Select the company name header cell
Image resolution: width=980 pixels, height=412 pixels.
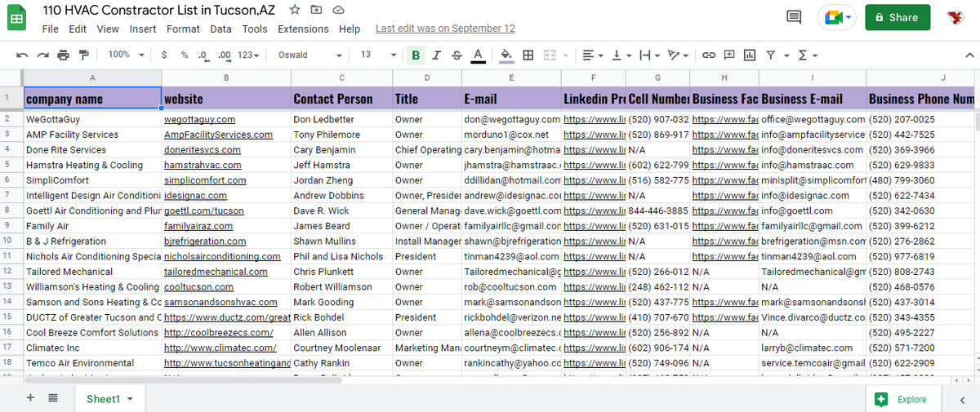click(x=92, y=98)
